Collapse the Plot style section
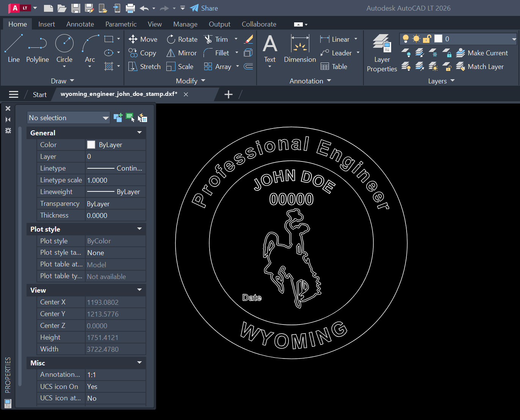The image size is (520, 420). coord(139,229)
